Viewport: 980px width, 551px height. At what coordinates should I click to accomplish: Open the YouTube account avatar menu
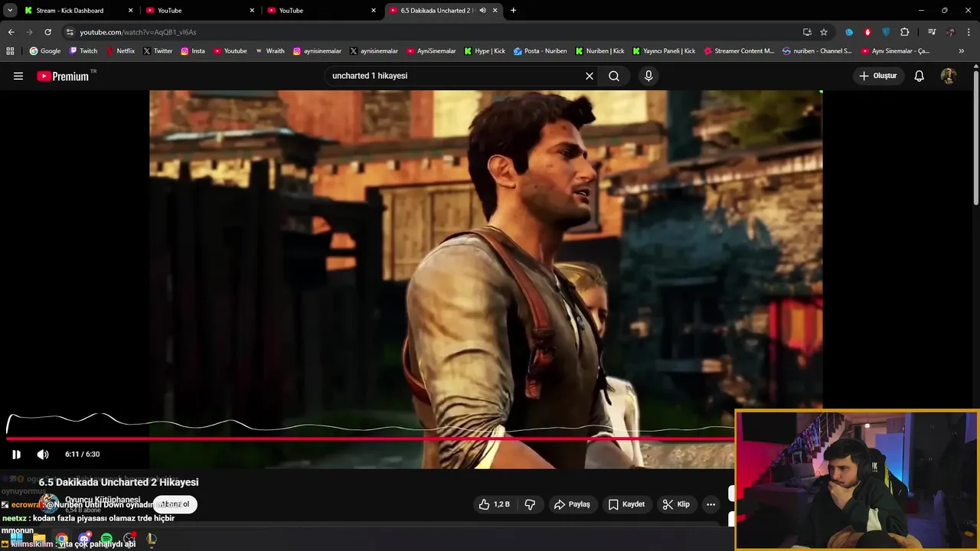949,76
